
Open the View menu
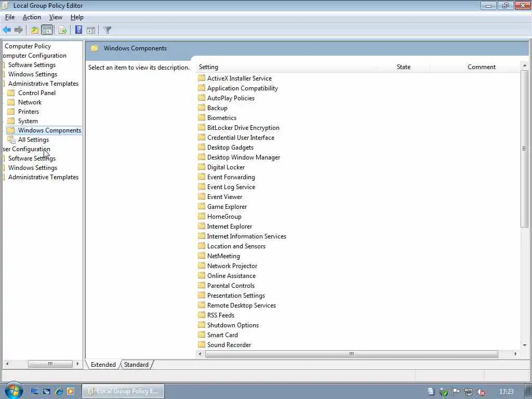coord(56,17)
